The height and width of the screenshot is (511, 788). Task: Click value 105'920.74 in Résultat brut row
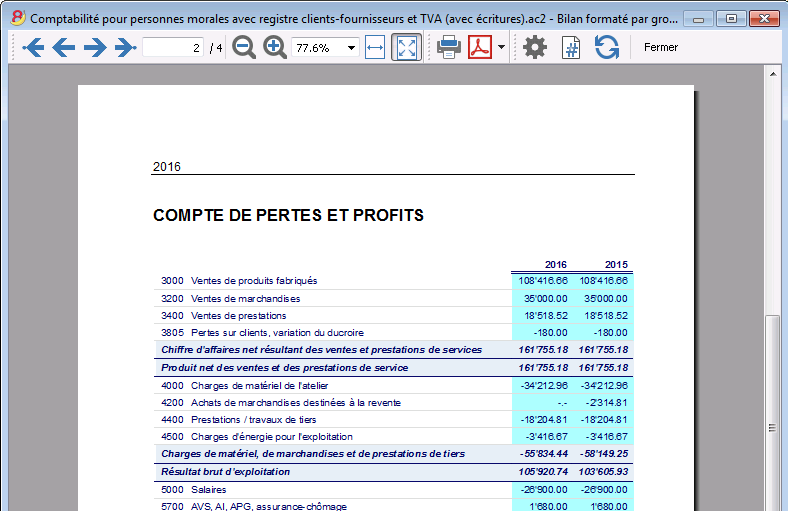(543, 472)
